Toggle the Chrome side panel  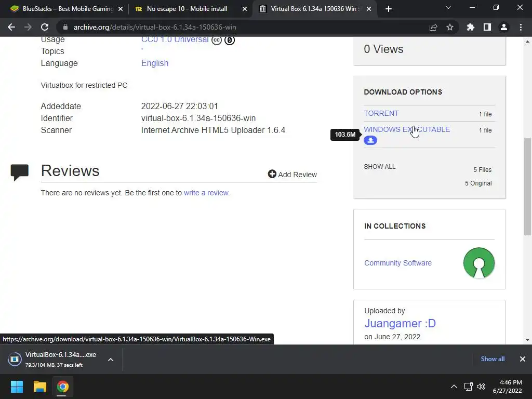click(487, 27)
